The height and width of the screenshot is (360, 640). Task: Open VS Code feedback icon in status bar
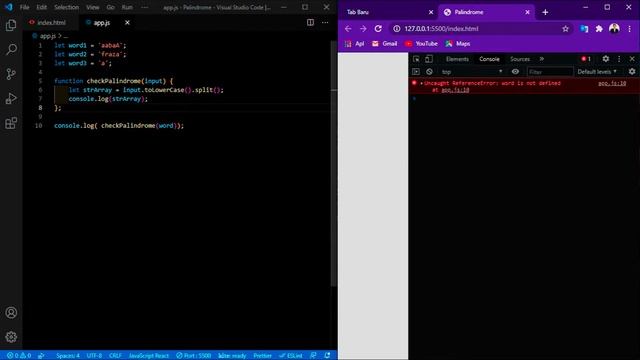(313, 356)
